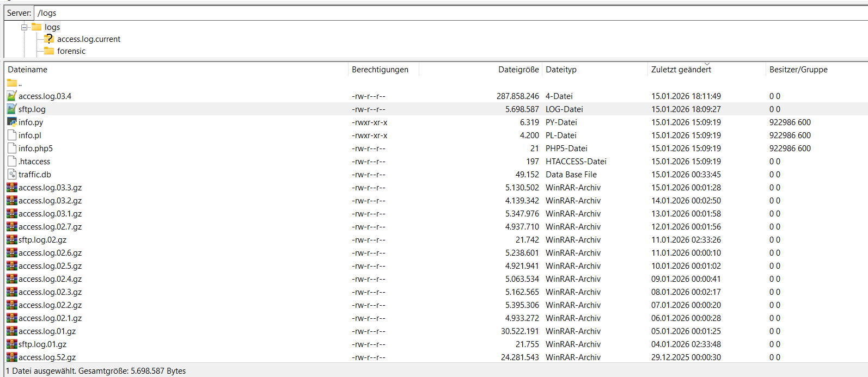Click the sftp.log.01.gz archive icon
Image resolution: width=868 pixels, height=377 pixels.
(x=12, y=344)
